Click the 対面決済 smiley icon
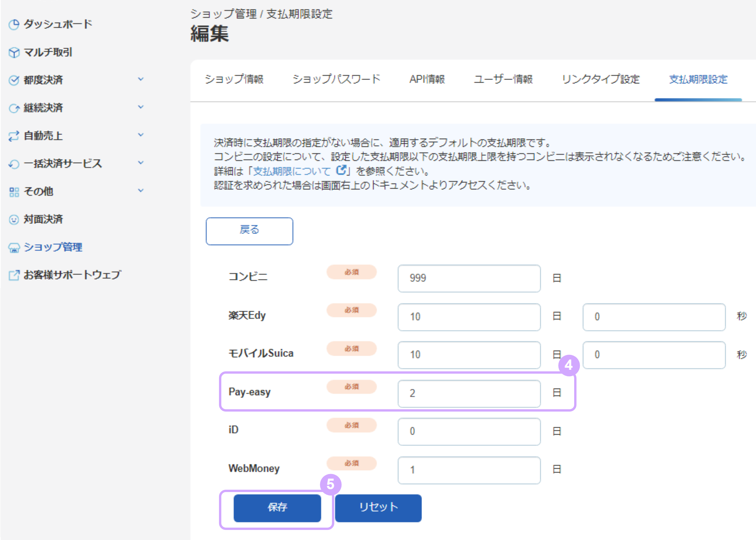The height and width of the screenshot is (540, 756). pyautogui.click(x=14, y=219)
